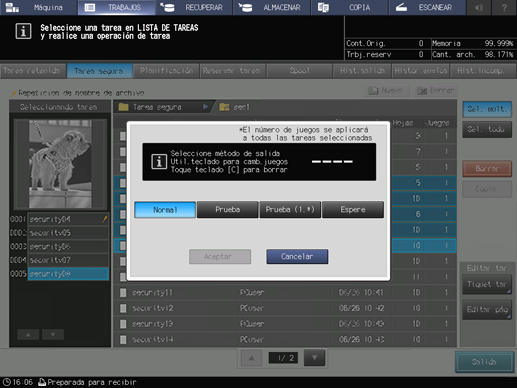Switch to the Planificación tab
Viewport: 517px width, 388px height.
click(x=166, y=71)
